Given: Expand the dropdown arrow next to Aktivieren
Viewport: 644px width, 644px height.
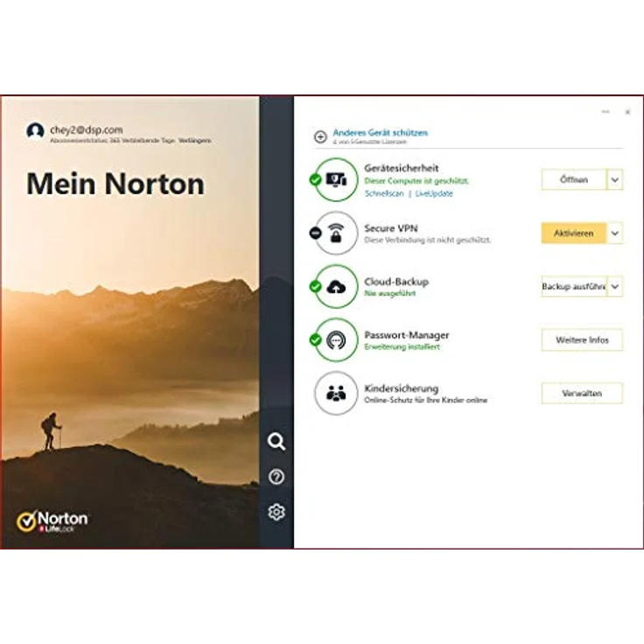Looking at the screenshot, I should coord(615,233).
